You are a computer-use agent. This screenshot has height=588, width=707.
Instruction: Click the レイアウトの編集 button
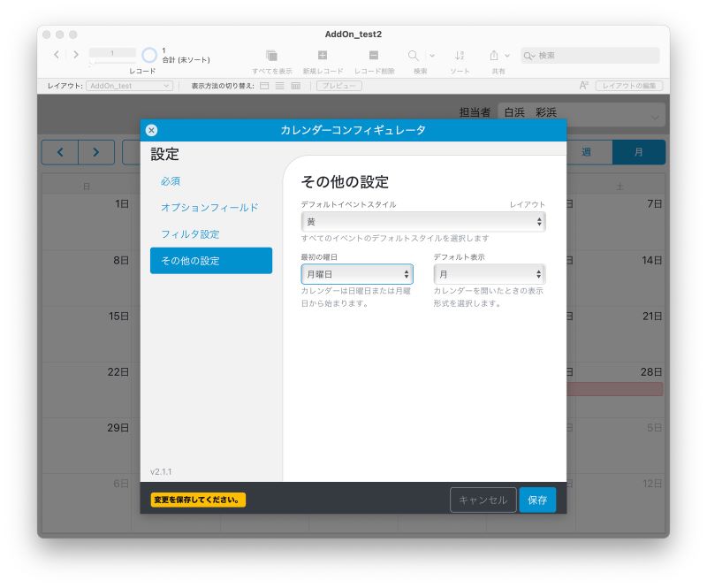coord(629,86)
